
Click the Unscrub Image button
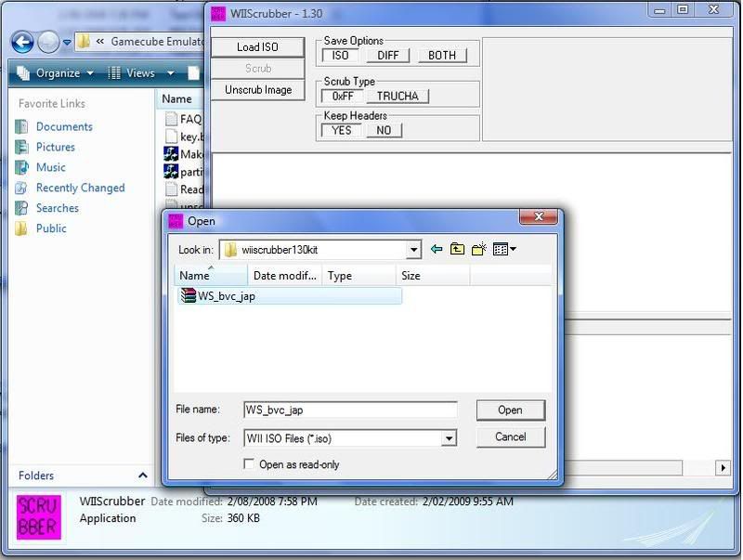click(257, 89)
